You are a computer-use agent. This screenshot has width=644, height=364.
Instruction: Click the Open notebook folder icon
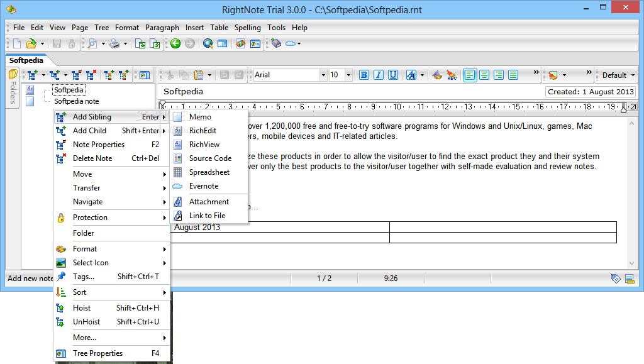31,43
